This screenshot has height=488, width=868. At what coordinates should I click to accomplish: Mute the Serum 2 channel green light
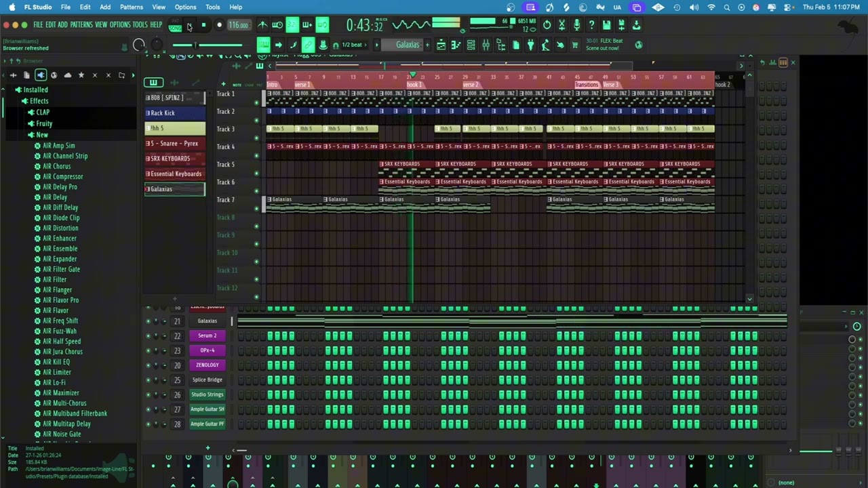(x=148, y=336)
